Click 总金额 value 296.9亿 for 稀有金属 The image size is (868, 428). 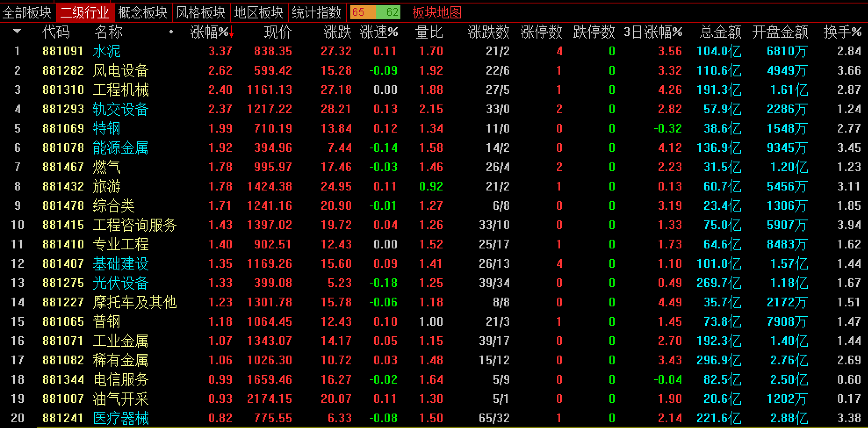719,360
